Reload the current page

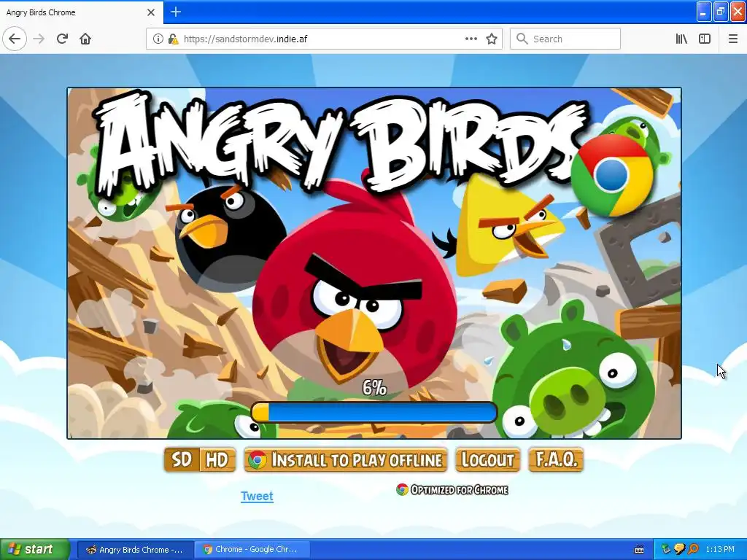(62, 39)
